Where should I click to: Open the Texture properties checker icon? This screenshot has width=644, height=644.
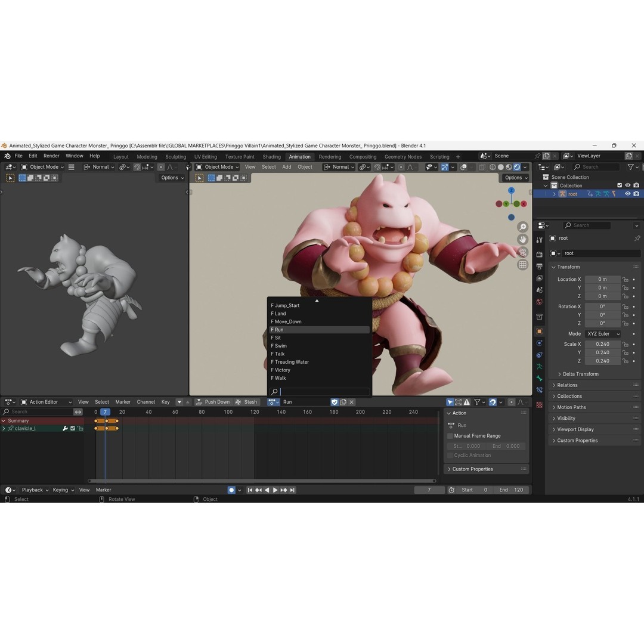tap(539, 405)
